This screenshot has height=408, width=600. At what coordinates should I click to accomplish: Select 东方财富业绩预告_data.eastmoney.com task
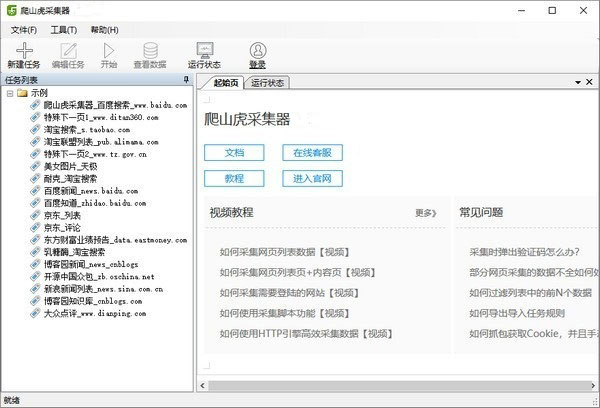[x=116, y=240]
